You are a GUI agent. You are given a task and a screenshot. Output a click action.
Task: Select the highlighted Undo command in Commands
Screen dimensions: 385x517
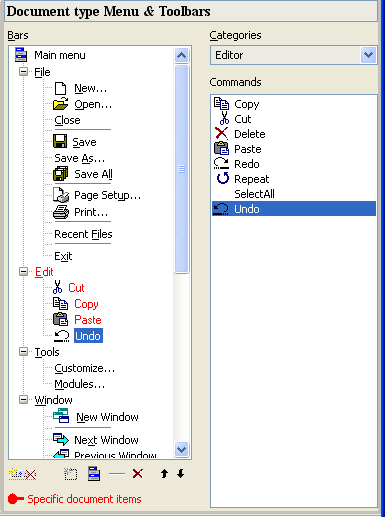[x=294, y=209]
